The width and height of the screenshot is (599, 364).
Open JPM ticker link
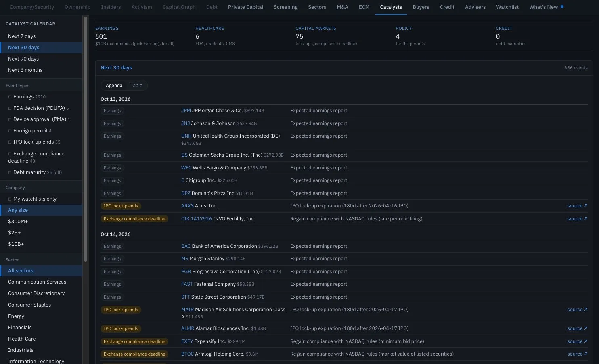(186, 111)
